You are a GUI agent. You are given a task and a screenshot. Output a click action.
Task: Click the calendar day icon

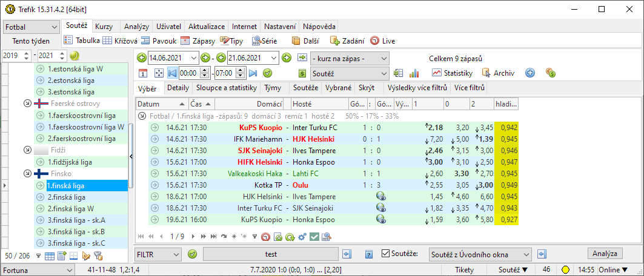click(x=142, y=73)
